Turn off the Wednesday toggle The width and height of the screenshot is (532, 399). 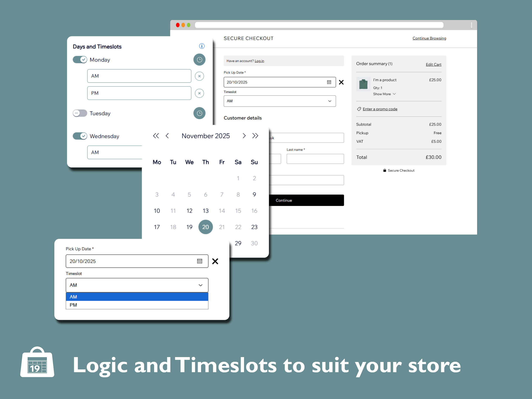(80, 136)
